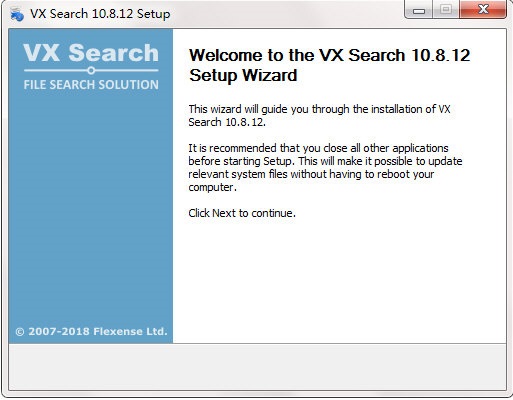Click the 'Welcome to the VX Search' heading
The image size is (513, 400).
[329, 55]
